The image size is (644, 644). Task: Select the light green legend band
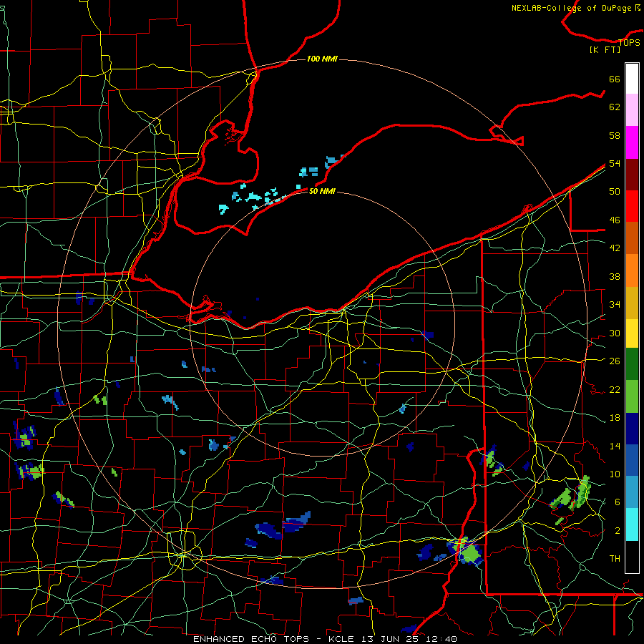pyautogui.click(x=632, y=396)
